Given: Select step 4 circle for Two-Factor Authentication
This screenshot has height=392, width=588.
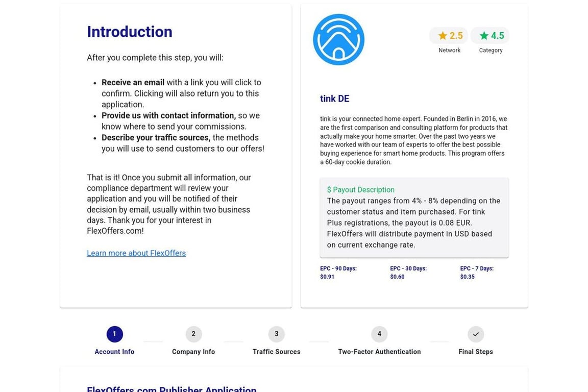Looking at the screenshot, I should pos(379,334).
